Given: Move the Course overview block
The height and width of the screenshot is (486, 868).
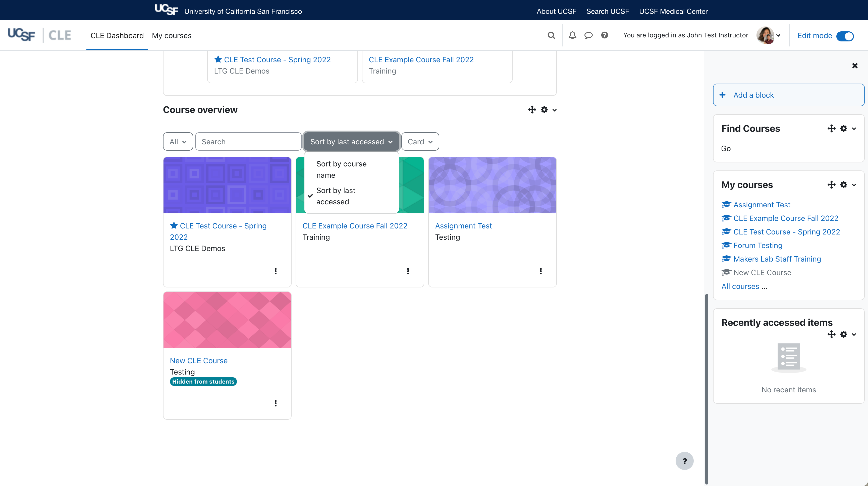Looking at the screenshot, I should coord(532,110).
